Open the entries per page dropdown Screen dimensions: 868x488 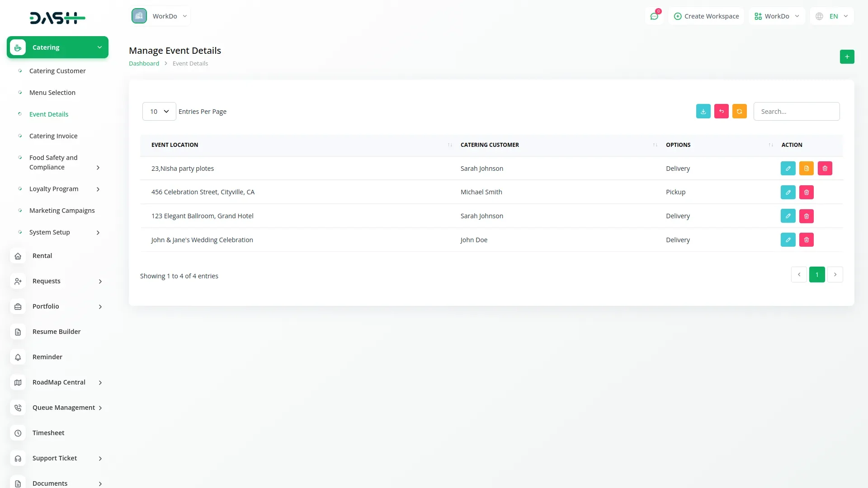tap(159, 112)
